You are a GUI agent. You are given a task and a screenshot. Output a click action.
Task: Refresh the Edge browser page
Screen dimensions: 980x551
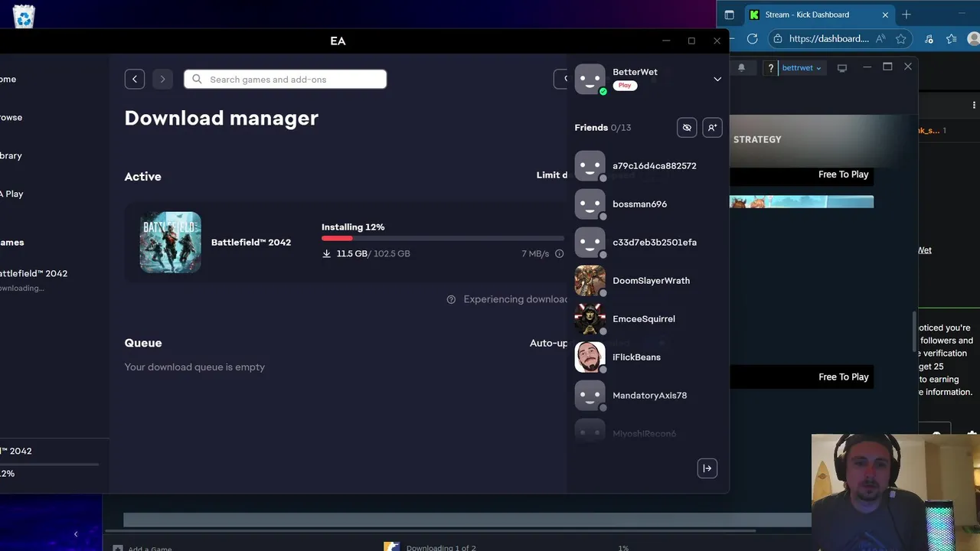(752, 38)
